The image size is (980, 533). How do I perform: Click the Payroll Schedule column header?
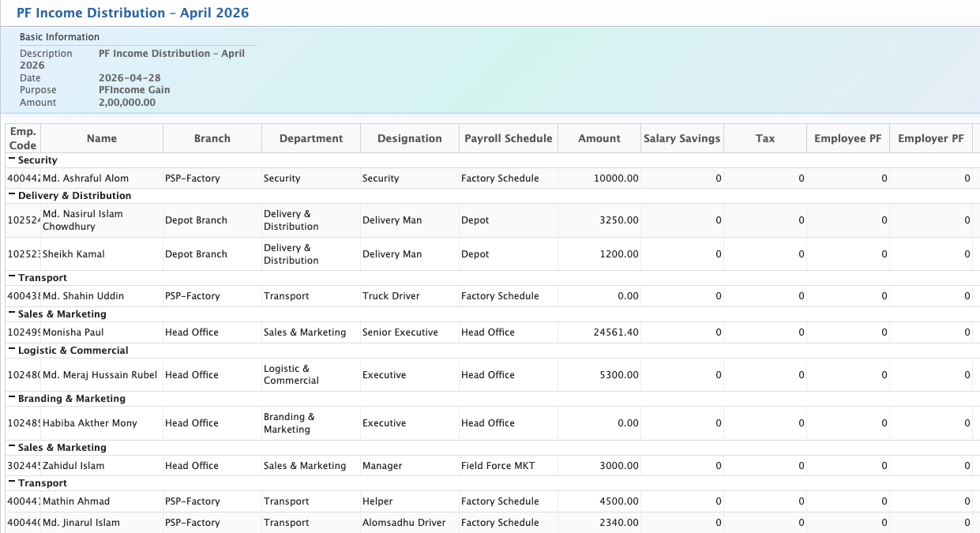tap(508, 138)
